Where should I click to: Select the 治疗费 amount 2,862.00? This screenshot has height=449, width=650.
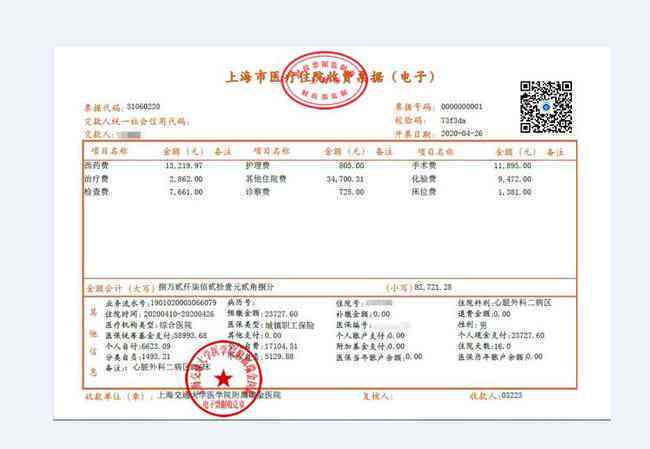186,179
